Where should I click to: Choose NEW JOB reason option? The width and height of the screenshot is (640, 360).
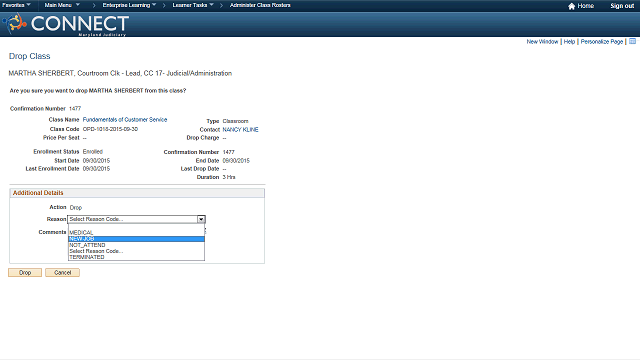136,239
